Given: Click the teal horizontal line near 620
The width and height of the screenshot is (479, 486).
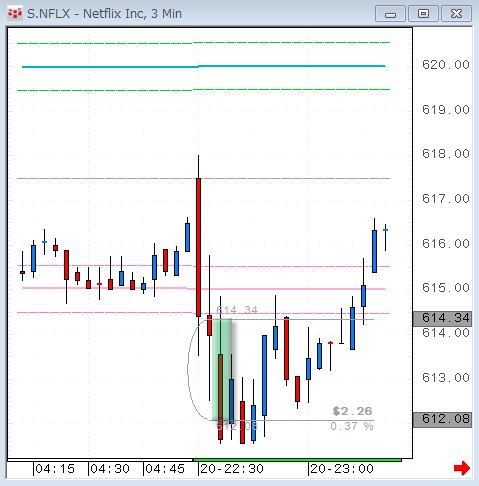Looking at the screenshot, I should pos(204,66).
